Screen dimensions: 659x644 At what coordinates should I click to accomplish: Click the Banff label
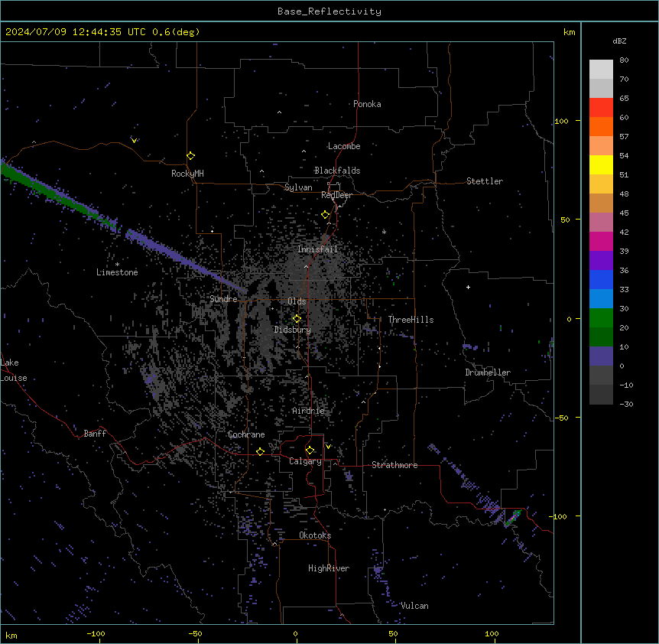coord(95,434)
